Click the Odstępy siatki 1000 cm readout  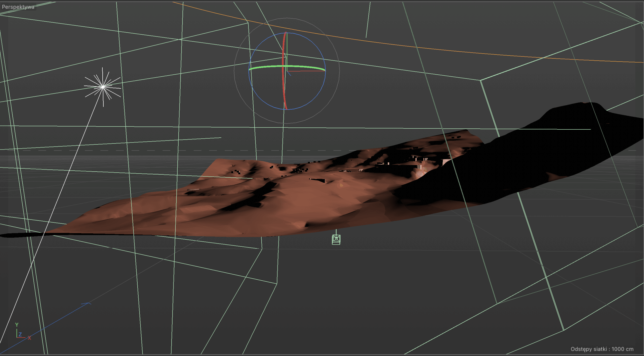(x=602, y=349)
